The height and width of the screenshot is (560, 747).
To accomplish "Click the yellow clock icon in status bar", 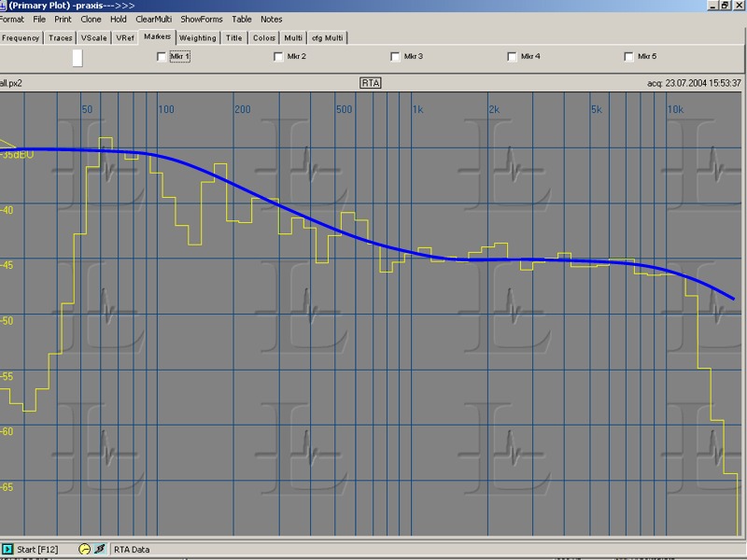I will pyautogui.click(x=84, y=550).
